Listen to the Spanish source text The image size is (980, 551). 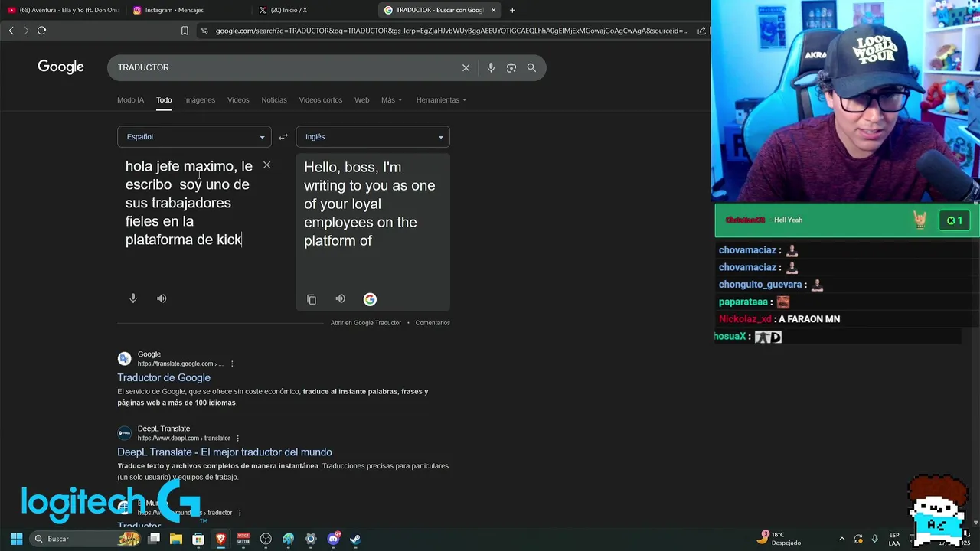click(162, 298)
